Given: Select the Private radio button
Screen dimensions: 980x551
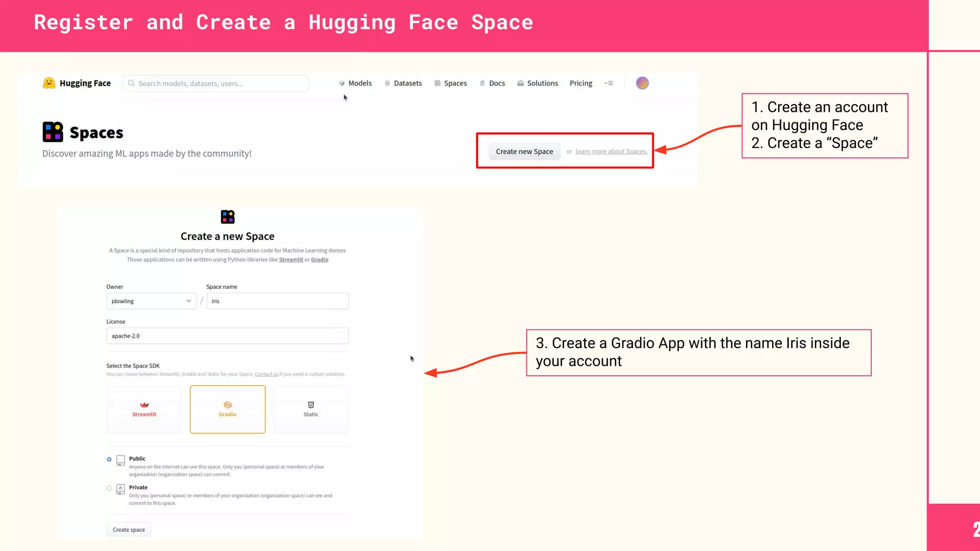Looking at the screenshot, I should tap(109, 488).
